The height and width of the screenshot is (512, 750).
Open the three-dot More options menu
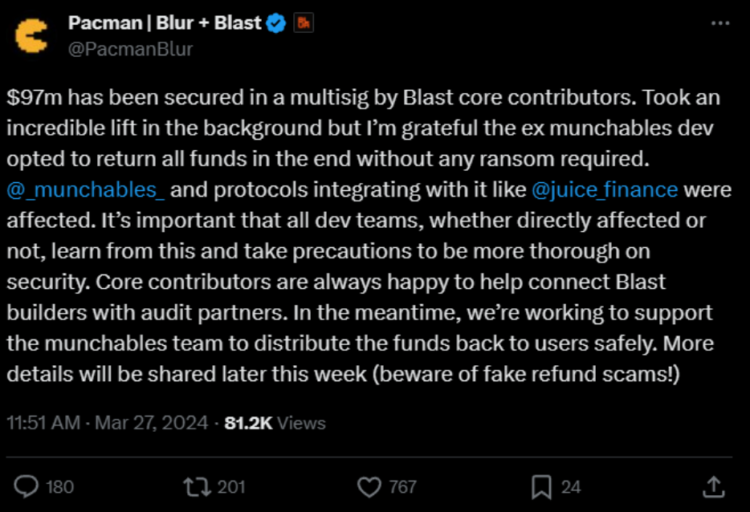[x=719, y=22]
